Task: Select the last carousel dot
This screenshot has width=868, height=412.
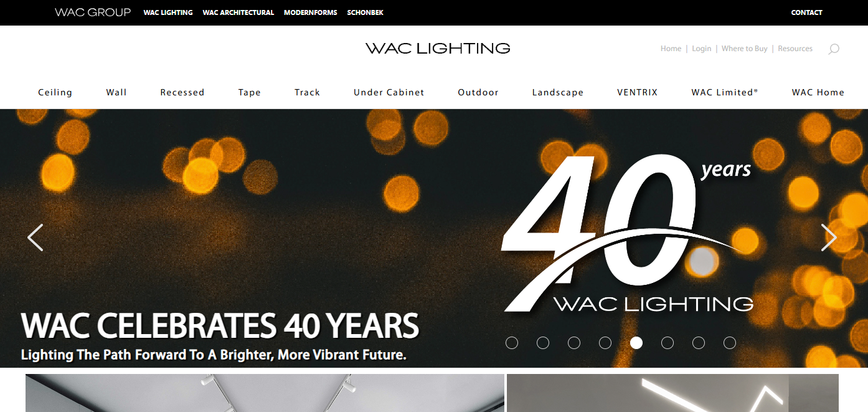Action: 730,343
